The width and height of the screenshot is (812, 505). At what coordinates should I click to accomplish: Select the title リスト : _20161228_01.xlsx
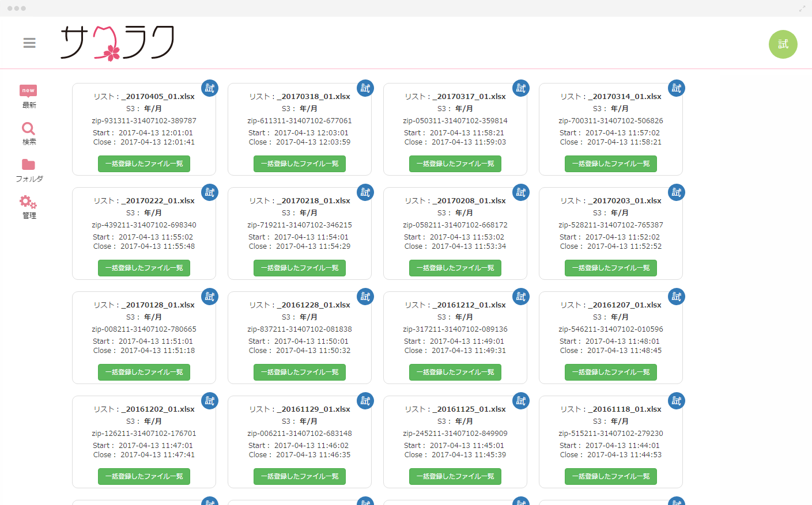point(300,305)
